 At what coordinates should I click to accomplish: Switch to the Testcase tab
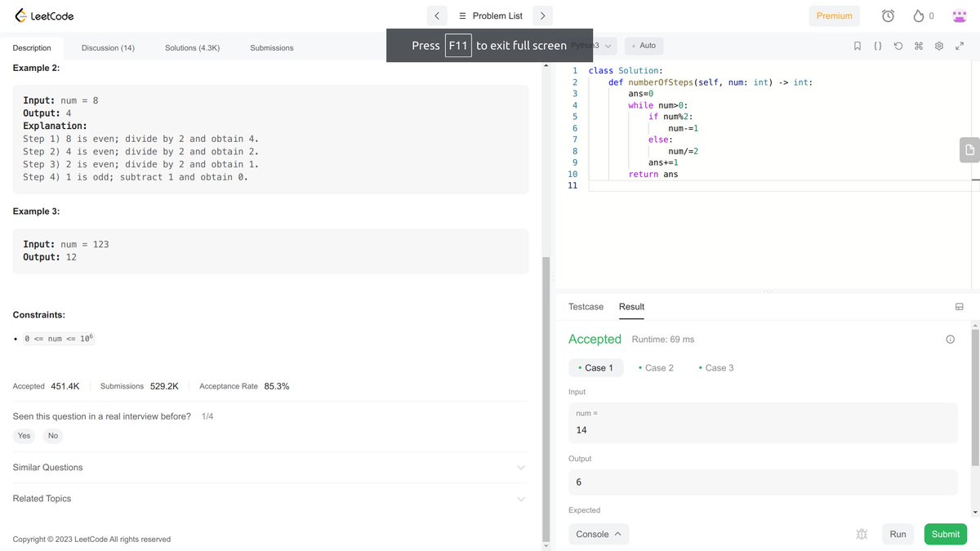[586, 307]
